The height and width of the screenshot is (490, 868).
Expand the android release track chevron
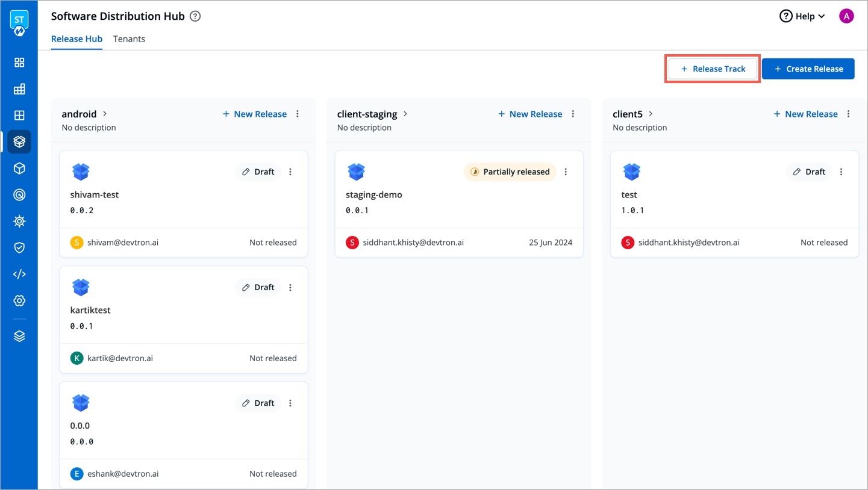coord(105,114)
